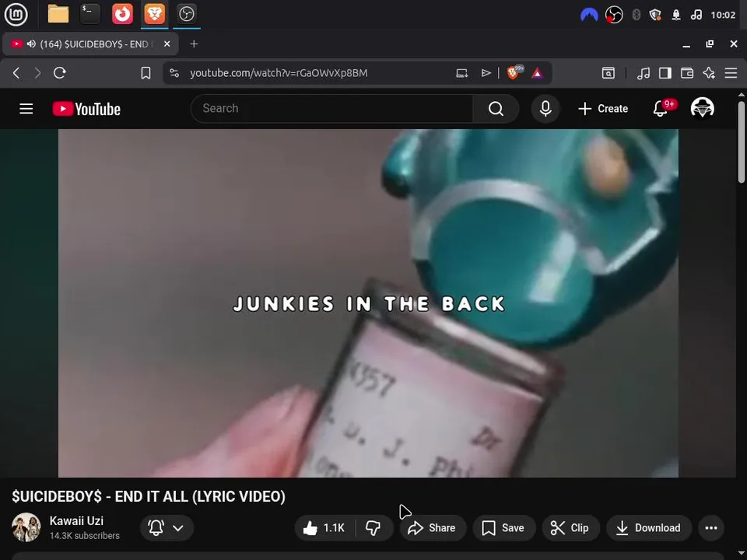Like the video (1.1K)
The width and height of the screenshot is (747, 560).
[324, 527]
